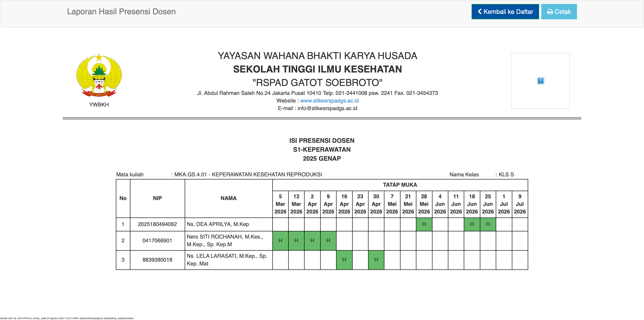
Task: Click the 16 Apr 2026 column header
Action: [344, 204]
